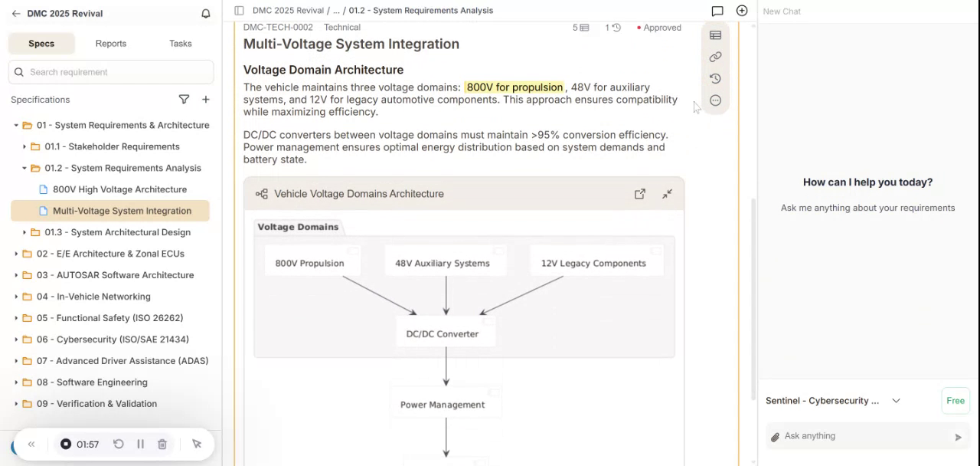This screenshot has height=466, width=980.
Task: Open the filter specifications icon
Action: [x=184, y=100]
